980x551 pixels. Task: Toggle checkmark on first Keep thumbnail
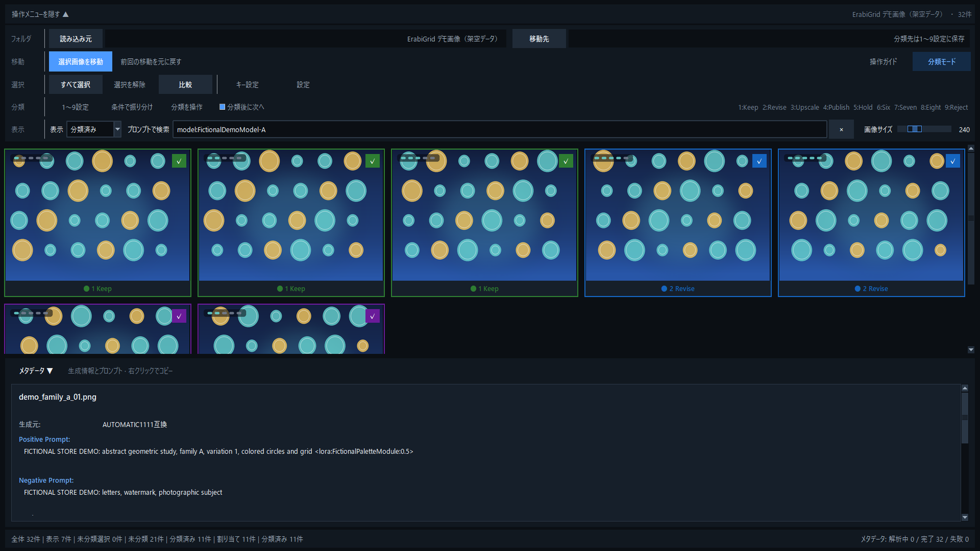click(179, 161)
